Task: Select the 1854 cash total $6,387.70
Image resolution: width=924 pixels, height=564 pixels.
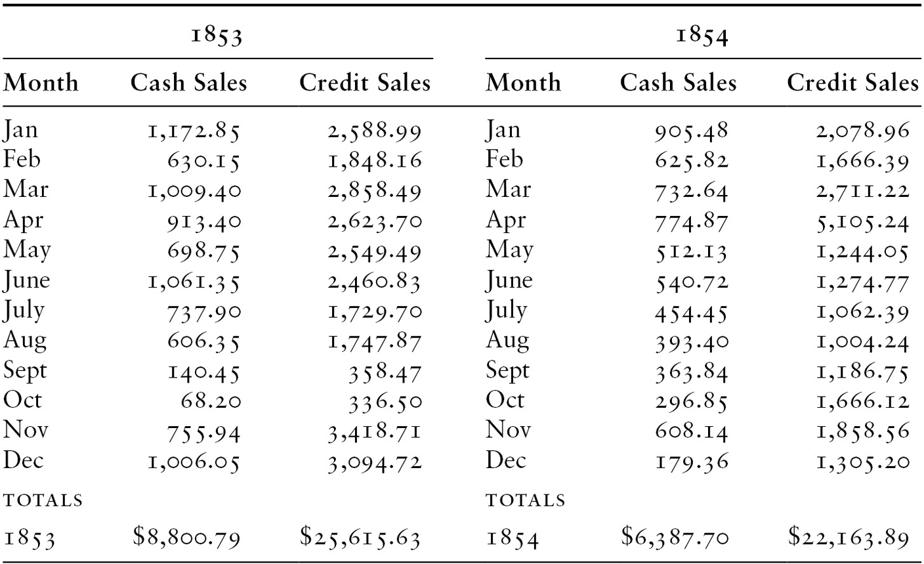Action: (x=675, y=538)
